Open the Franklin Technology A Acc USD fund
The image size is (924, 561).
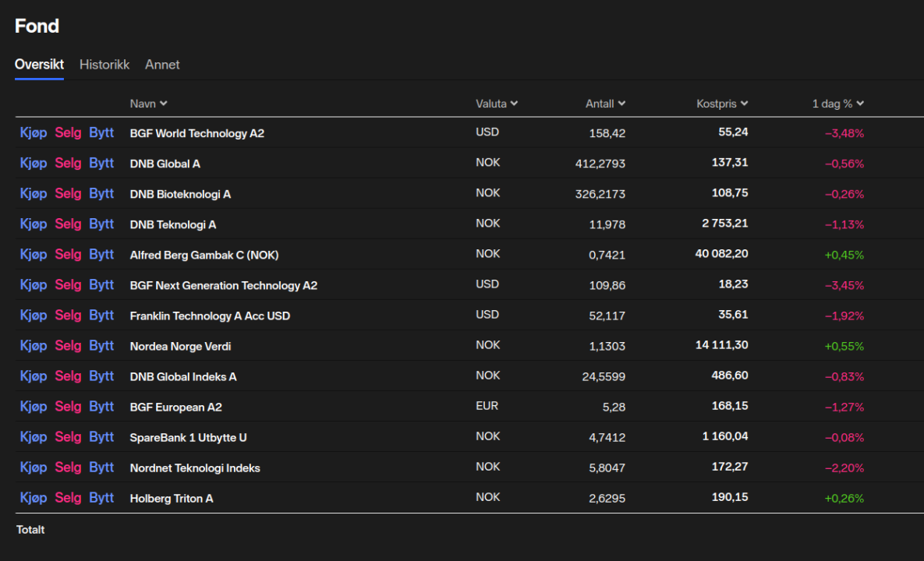point(210,316)
